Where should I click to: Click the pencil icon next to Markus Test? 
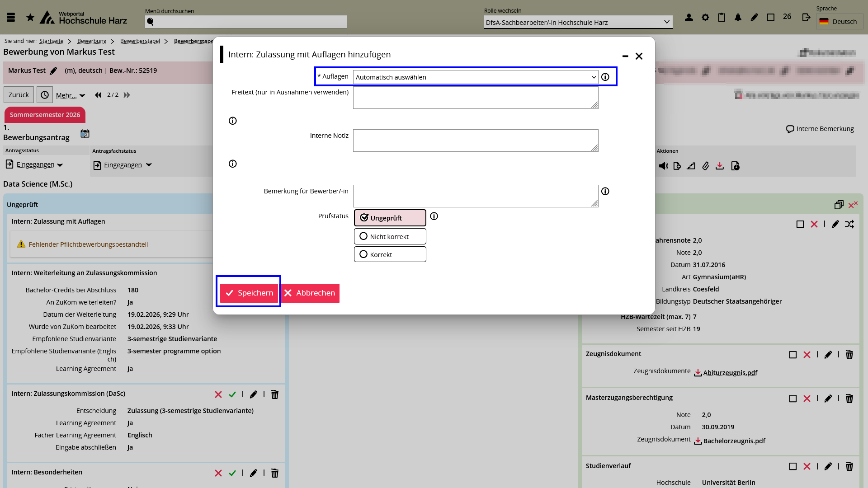tap(53, 71)
